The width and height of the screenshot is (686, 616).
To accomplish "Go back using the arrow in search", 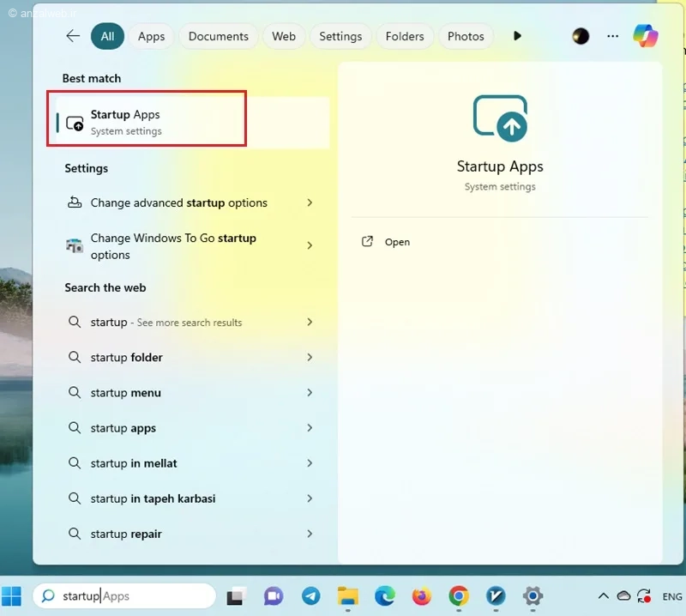I will pos(73,36).
